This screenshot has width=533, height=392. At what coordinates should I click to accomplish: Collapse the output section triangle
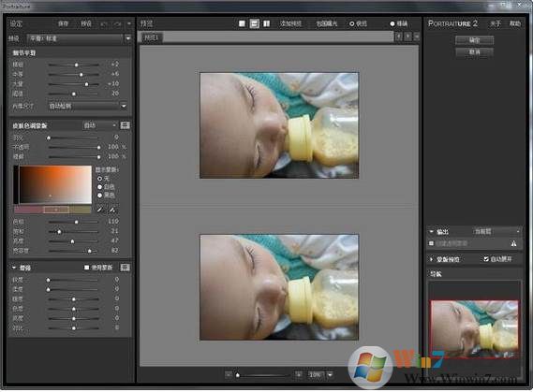(x=431, y=231)
